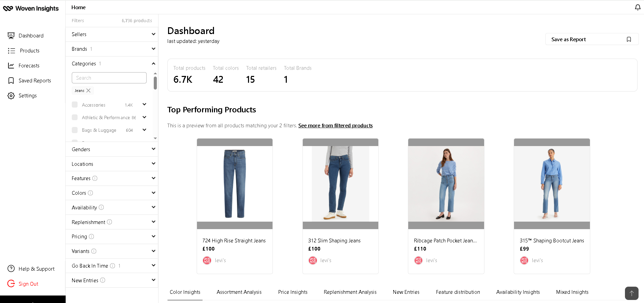Click the Sign Out arrow icon

(x=11, y=284)
